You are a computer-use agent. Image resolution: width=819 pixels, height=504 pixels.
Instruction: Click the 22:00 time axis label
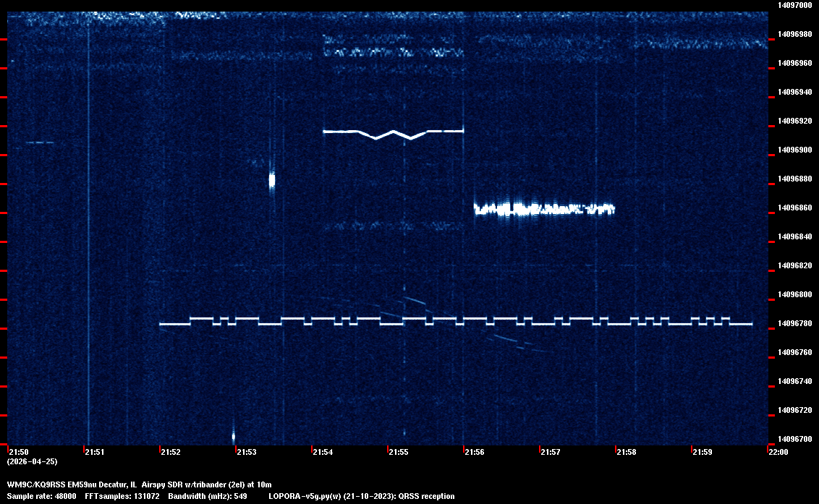(x=778, y=452)
